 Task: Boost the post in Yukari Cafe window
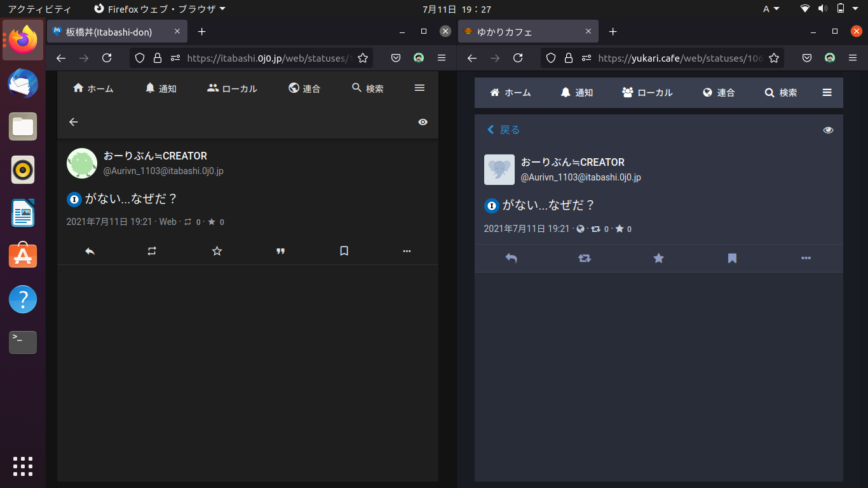[585, 259]
